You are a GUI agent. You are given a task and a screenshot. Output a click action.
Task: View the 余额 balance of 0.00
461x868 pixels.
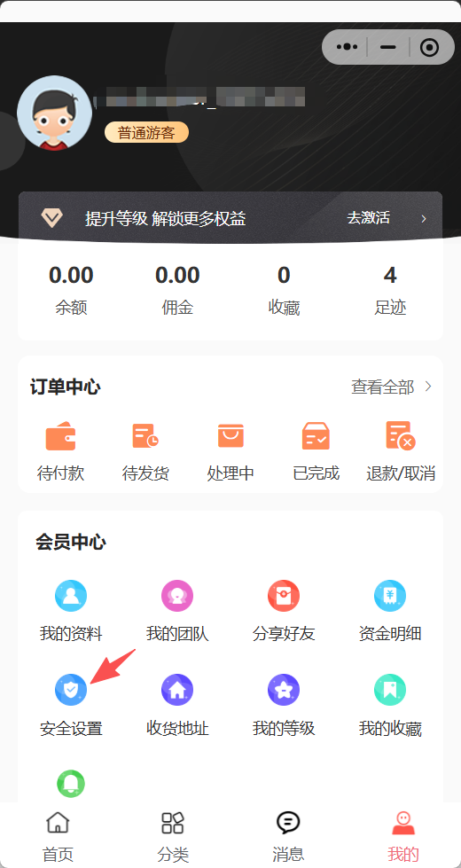tap(71, 290)
